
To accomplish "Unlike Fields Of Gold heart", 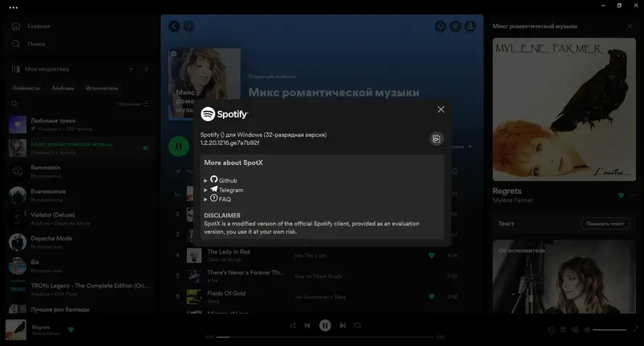I will pyautogui.click(x=431, y=296).
